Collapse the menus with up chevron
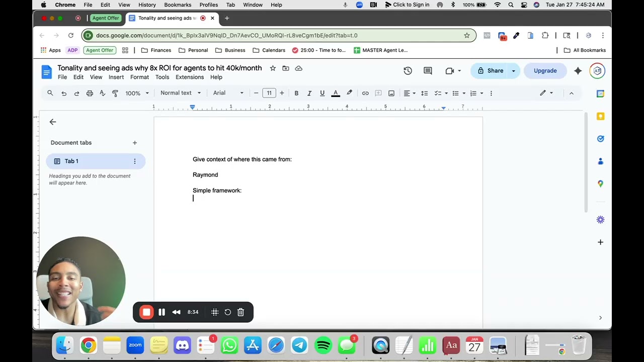The height and width of the screenshot is (362, 644). [571, 93]
